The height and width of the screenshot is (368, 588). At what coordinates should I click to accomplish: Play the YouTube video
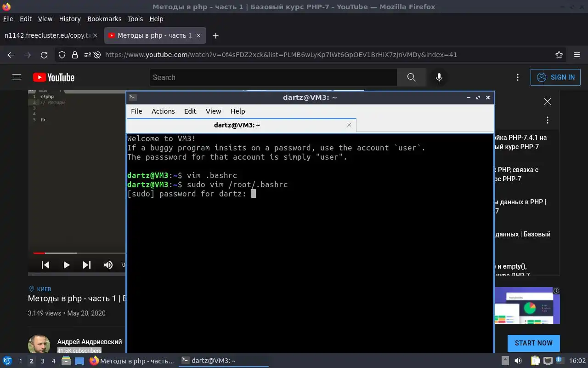tap(66, 264)
